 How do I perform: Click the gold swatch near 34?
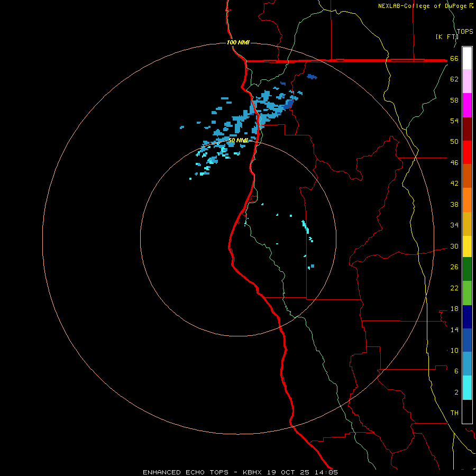coord(467,224)
